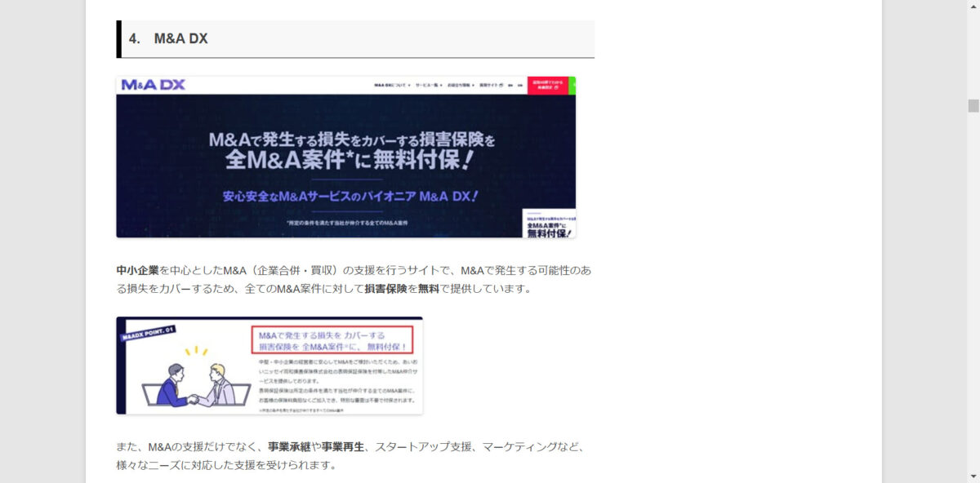Click the bold word '無料' before 'で提供しています'
The width and height of the screenshot is (980, 483).
[x=429, y=289]
